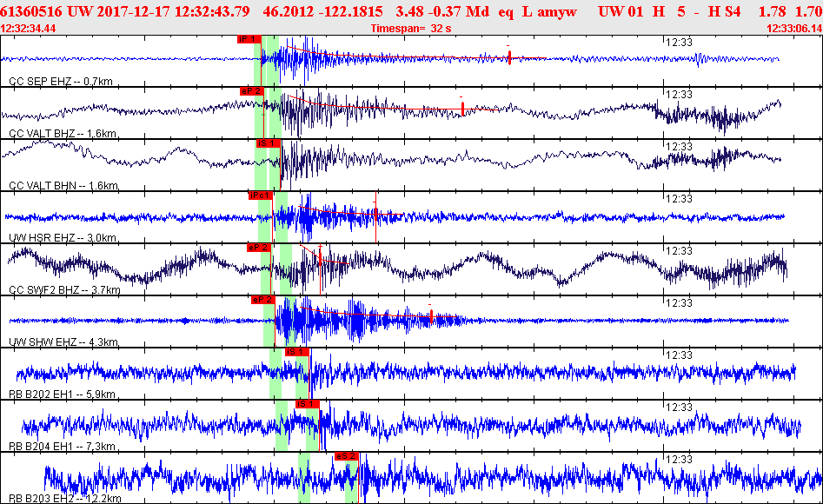Select the red pick flag on CC VALT BHZ
The image size is (823, 504).
pyautogui.click(x=251, y=91)
